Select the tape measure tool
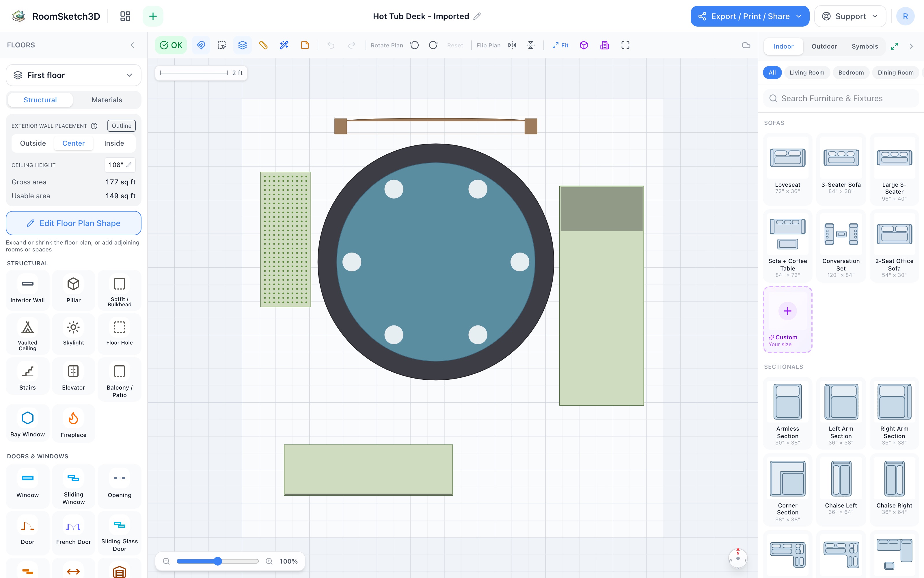The height and width of the screenshot is (578, 924). click(x=263, y=45)
